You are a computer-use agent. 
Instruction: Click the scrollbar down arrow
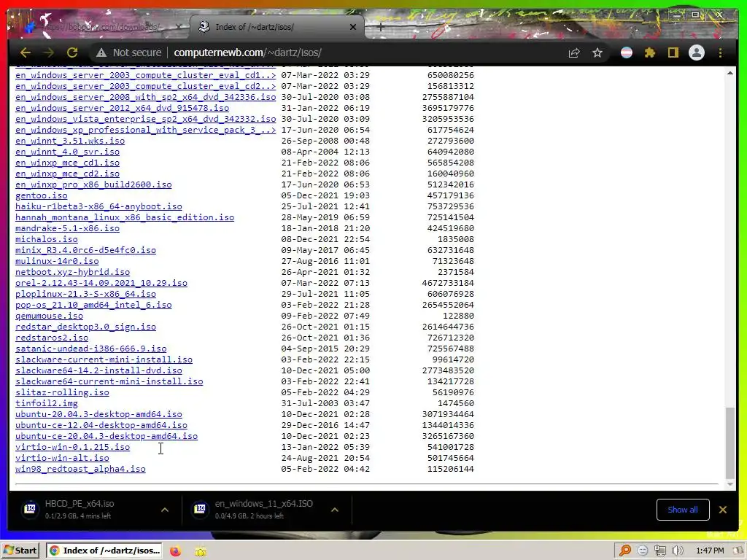(729, 485)
